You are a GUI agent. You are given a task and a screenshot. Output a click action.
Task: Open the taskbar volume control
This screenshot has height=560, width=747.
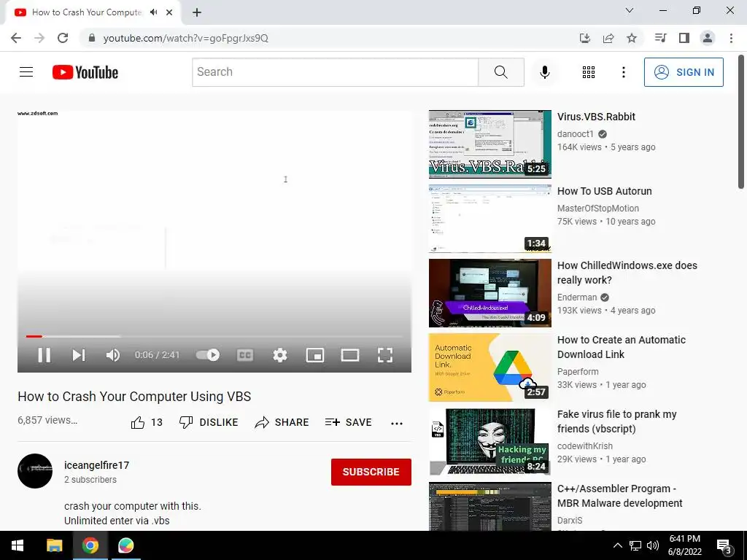(x=653, y=545)
